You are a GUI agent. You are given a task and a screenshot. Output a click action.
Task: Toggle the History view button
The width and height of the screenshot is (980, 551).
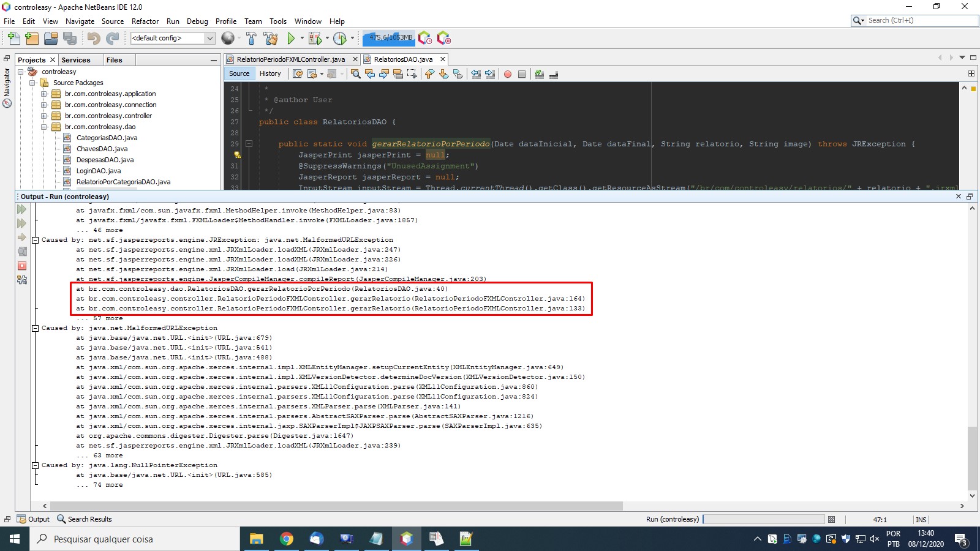[270, 73]
